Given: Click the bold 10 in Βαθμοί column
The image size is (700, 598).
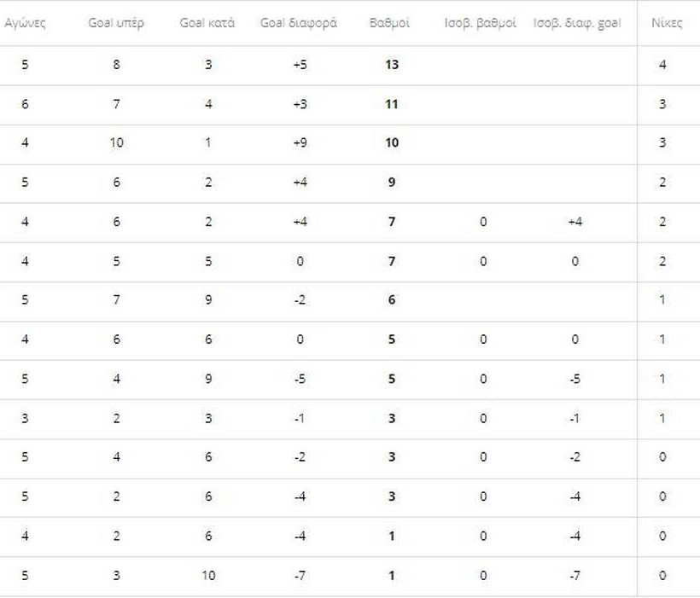Looking at the screenshot, I should coord(392,143).
